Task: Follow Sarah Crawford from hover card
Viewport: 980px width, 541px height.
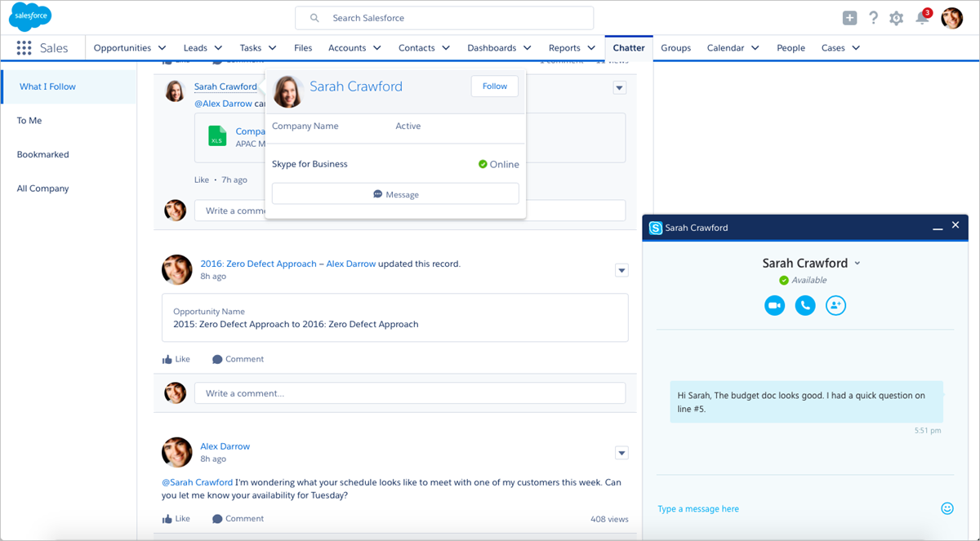Action: (495, 86)
